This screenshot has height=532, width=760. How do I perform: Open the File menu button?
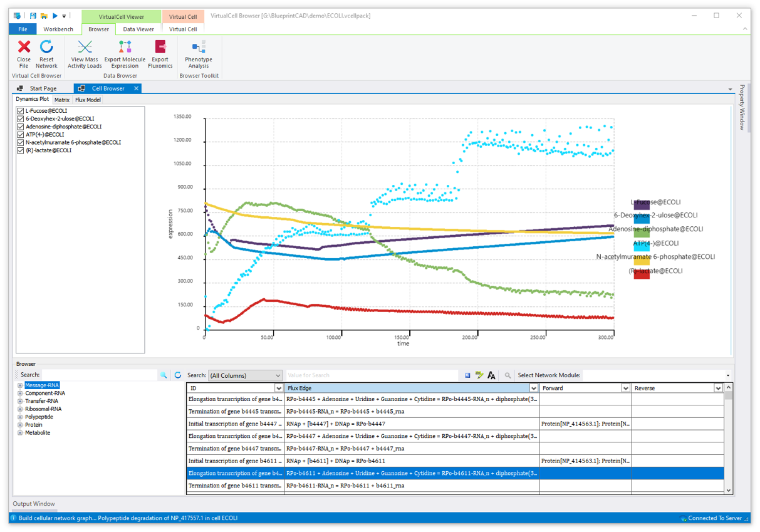click(23, 29)
